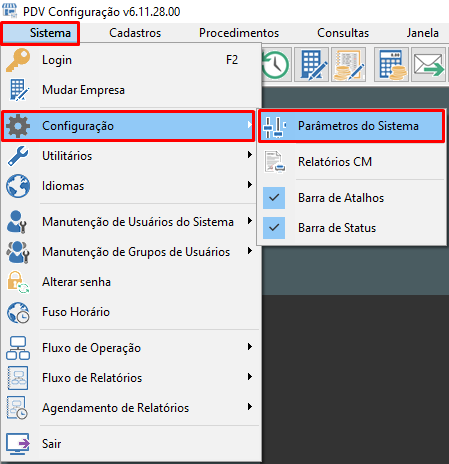Choose Relatórios CM entry
This screenshot has height=464, width=449.
tap(351, 162)
